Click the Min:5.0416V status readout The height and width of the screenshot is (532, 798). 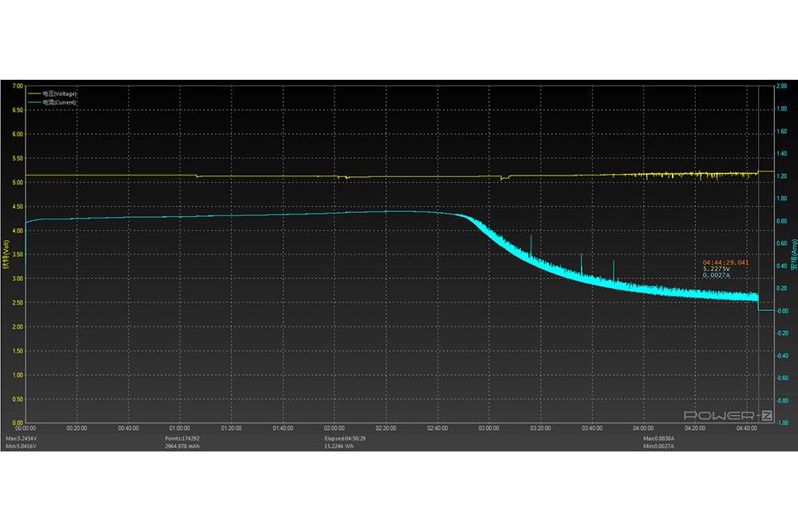point(22,446)
